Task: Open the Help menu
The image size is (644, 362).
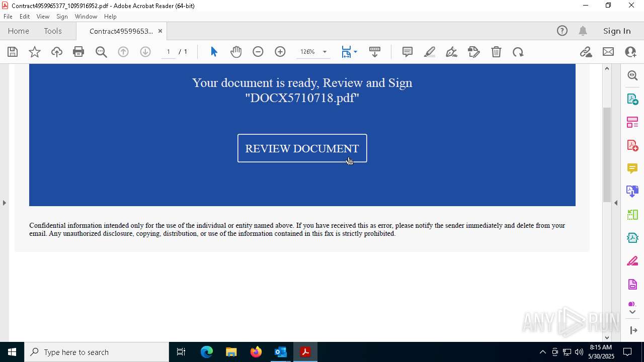Action: pyautogui.click(x=110, y=17)
